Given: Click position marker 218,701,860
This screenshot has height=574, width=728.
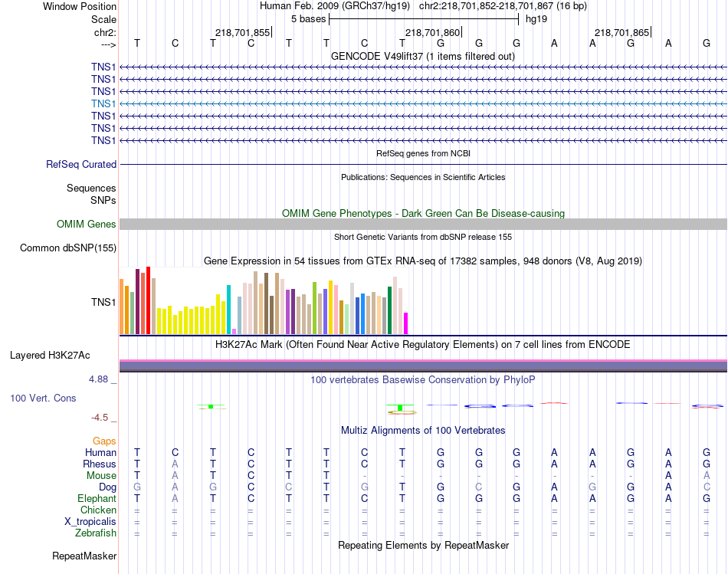Looking at the screenshot, I should coord(432,32).
